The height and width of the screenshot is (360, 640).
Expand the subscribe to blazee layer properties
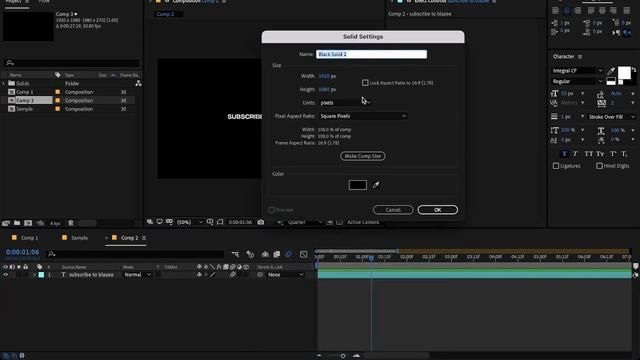coord(34,275)
